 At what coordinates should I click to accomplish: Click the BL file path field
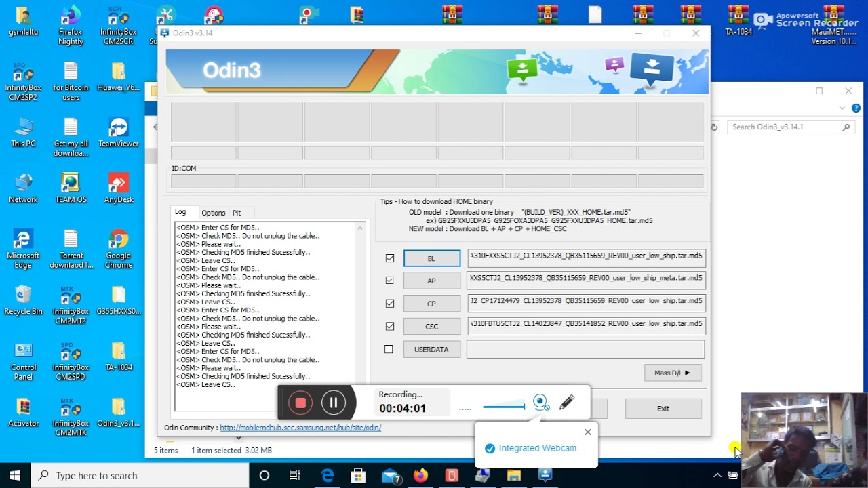tap(587, 258)
